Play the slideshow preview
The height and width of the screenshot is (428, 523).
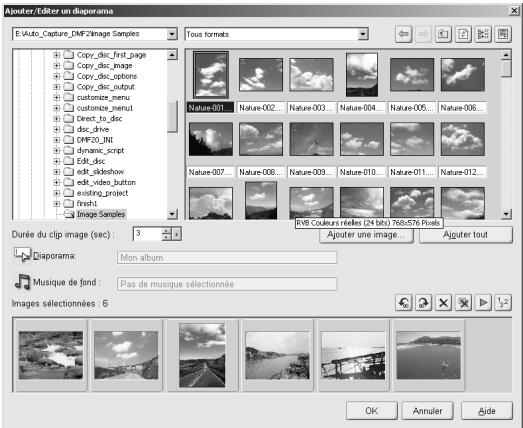tap(483, 303)
